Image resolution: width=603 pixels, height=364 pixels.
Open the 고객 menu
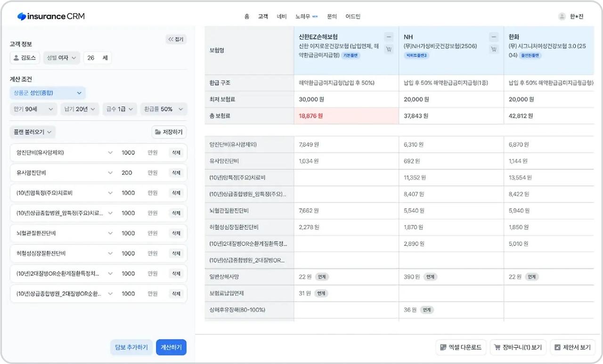point(263,16)
